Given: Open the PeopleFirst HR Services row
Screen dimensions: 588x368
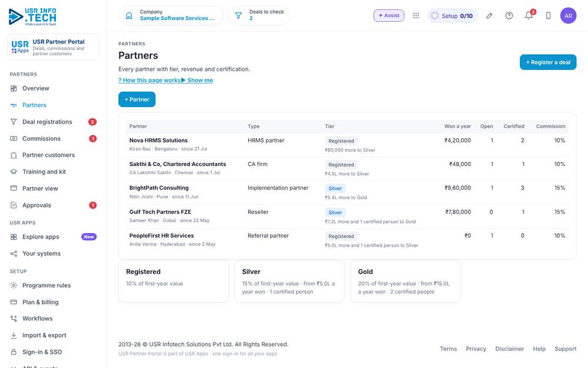Looking at the screenshot, I should click(348, 240).
